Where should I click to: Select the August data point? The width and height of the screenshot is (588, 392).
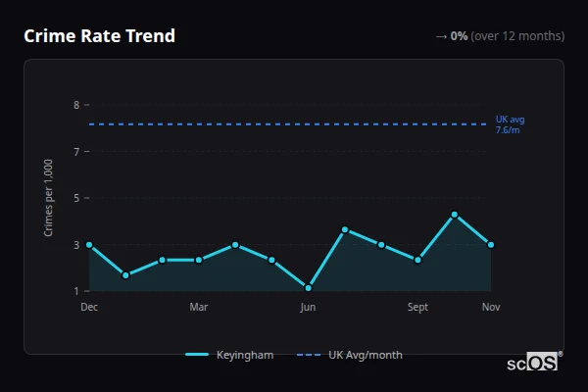point(381,245)
